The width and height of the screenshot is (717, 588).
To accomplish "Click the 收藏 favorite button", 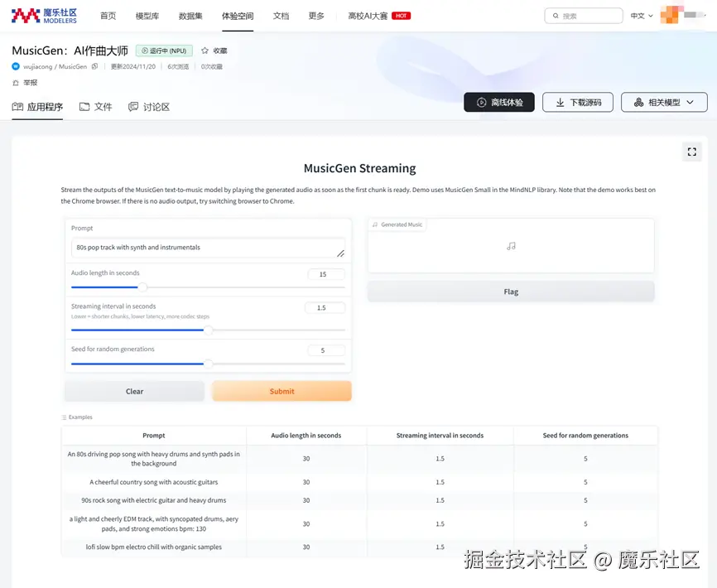I will coord(214,51).
